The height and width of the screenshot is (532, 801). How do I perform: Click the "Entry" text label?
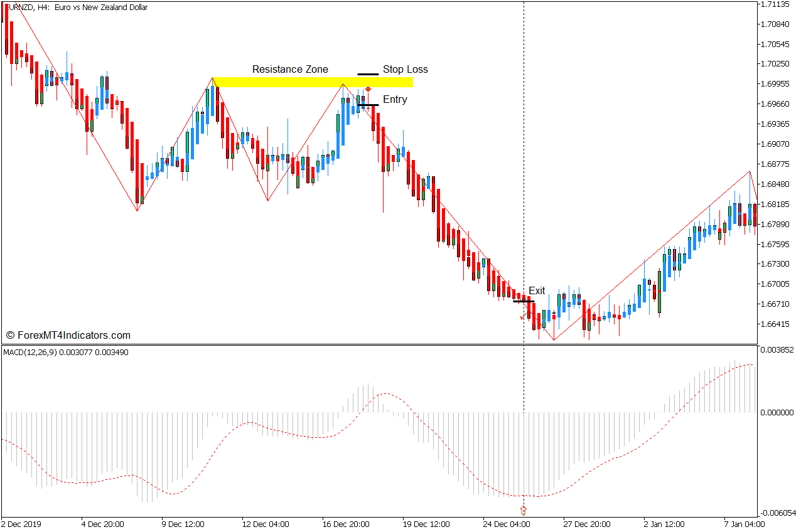pyautogui.click(x=395, y=99)
